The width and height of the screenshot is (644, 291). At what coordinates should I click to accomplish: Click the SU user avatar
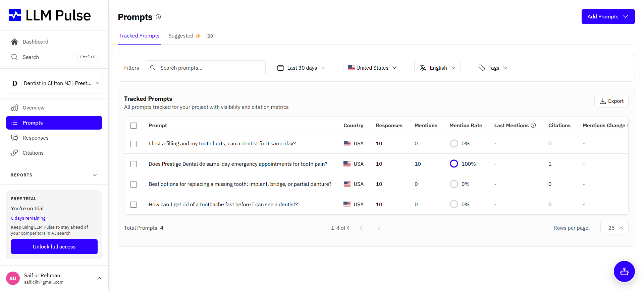(x=13, y=278)
